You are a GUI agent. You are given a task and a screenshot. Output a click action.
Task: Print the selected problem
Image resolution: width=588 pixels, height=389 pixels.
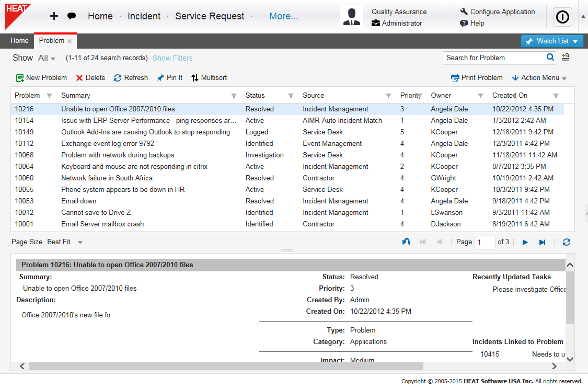(477, 77)
